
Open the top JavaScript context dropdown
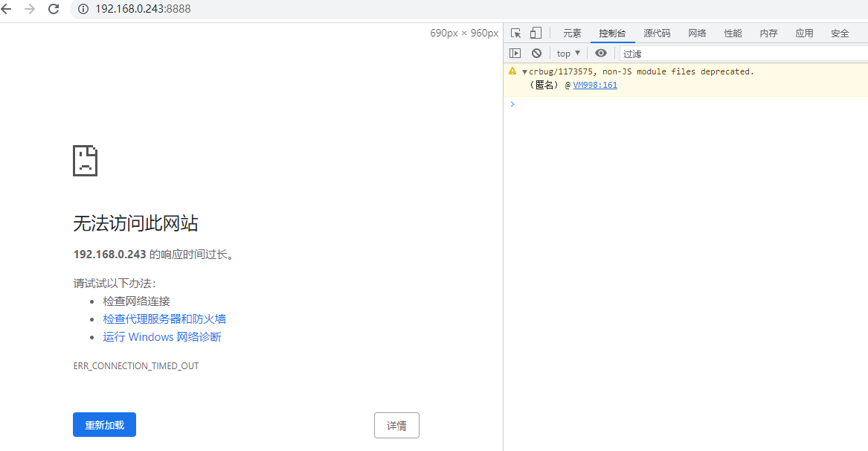568,53
